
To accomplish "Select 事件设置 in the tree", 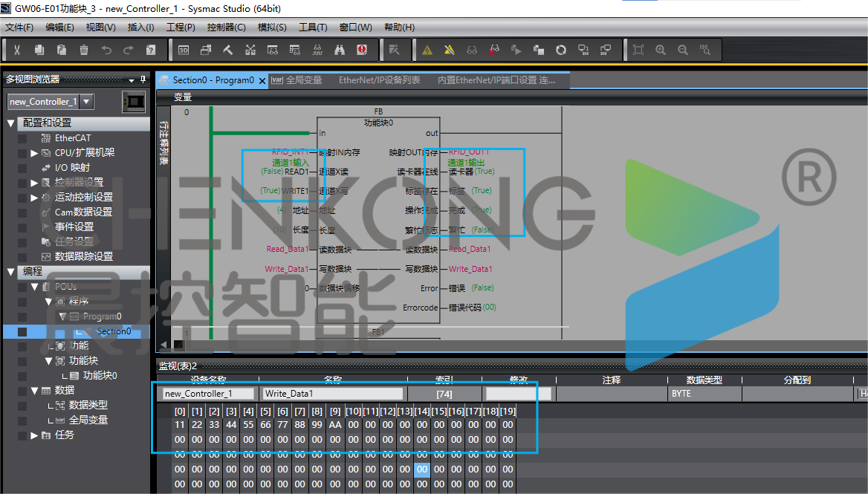I will [x=74, y=227].
